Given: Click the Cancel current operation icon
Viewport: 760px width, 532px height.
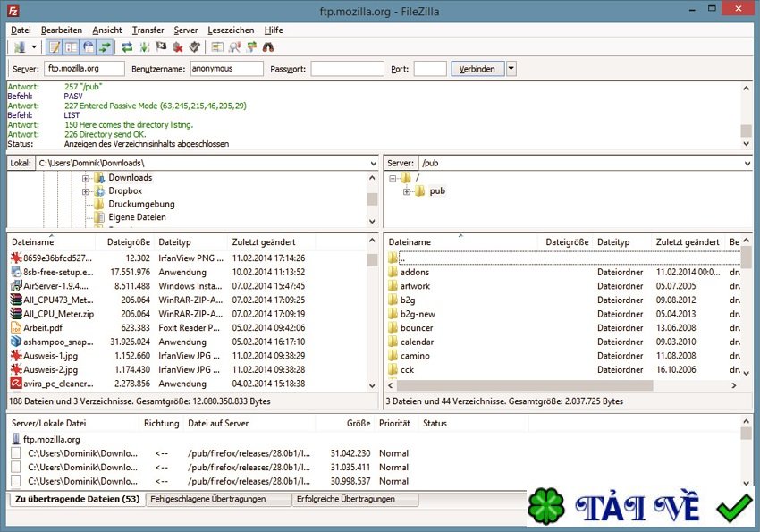Looking at the screenshot, I should [x=160, y=46].
